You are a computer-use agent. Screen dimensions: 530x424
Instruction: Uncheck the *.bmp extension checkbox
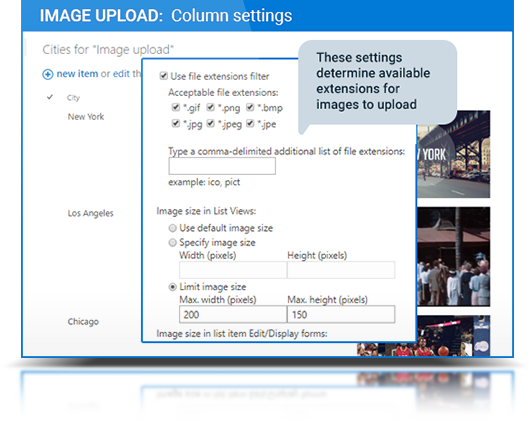tap(250, 107)
